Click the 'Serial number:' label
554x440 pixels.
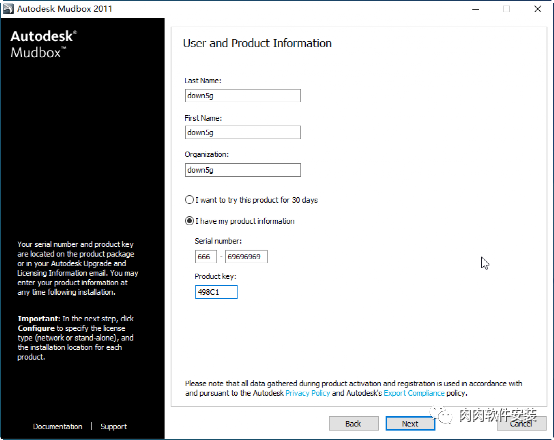click(x=218, y=241)
